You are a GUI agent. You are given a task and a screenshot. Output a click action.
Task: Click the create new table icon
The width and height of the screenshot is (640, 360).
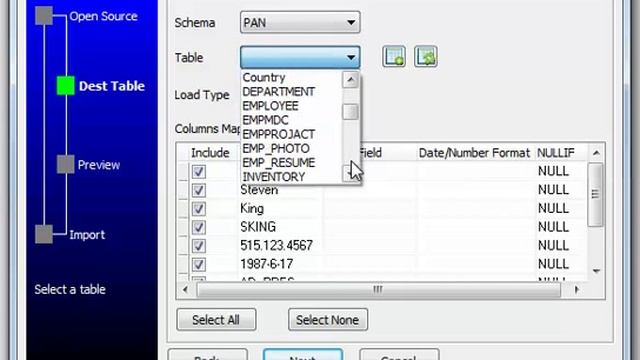(x=394, y=57)
